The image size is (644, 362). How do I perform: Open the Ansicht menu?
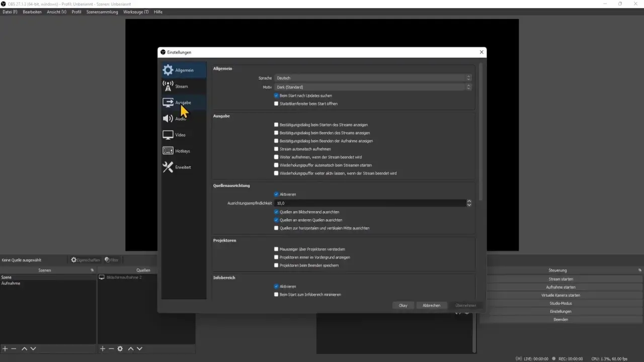coord(56,12)
